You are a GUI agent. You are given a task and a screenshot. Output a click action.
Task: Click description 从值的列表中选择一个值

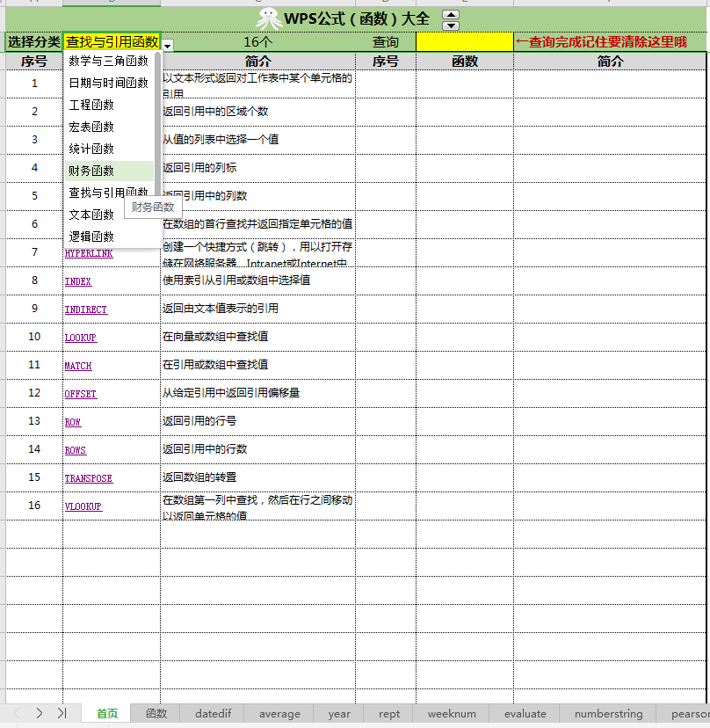[x=221, y=140]
